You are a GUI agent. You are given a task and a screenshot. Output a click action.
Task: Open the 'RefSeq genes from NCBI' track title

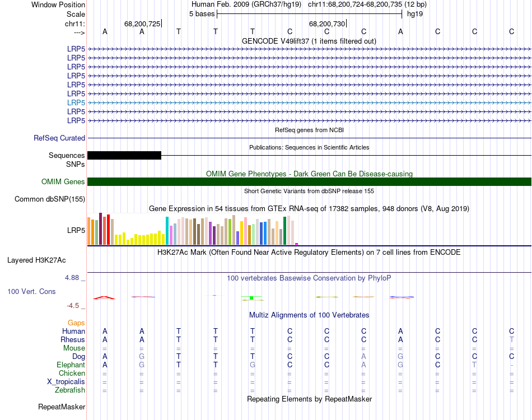pyautogui.click(x=309, y=130)
